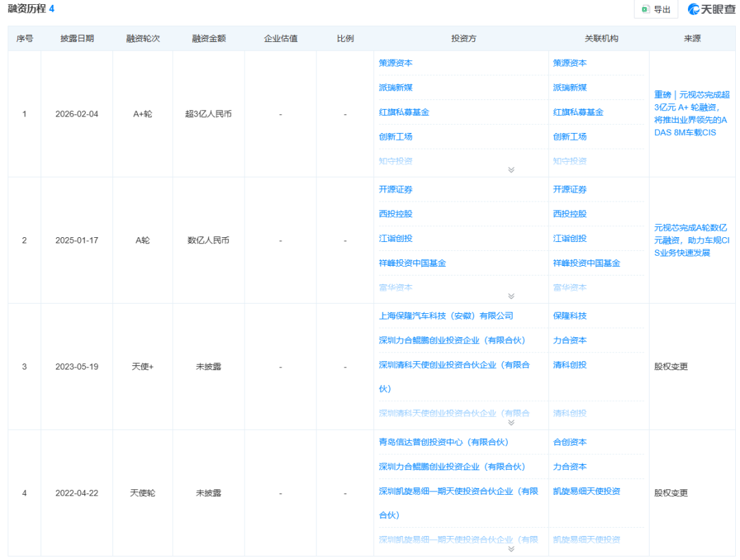Select date cell 2025-01-17
Image resolution: width=740 pixels, height=560 pixels.
click(77, 241)
